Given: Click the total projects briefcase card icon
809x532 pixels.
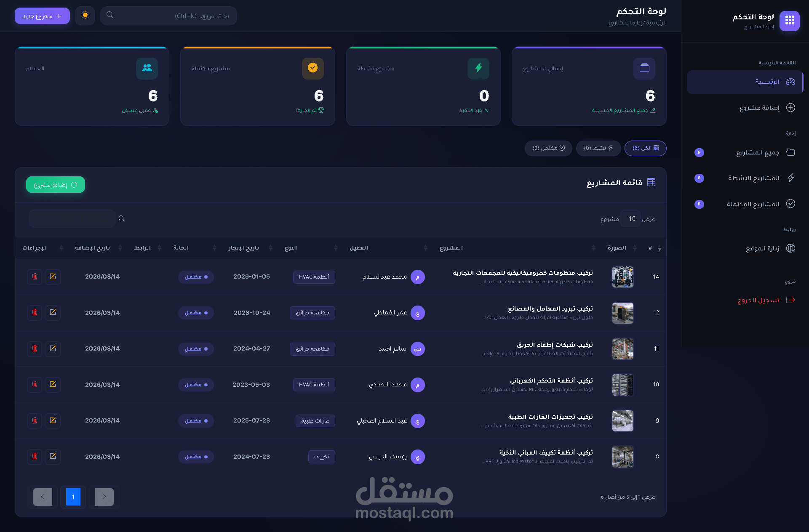Looking at the screenshot, I should click(644, 68).
